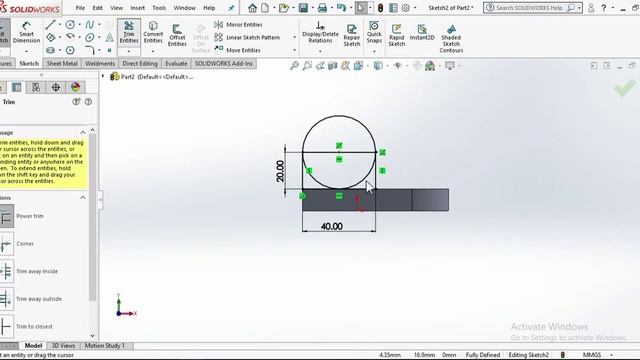Switch to the Motion Study 1 tab

(x=104, y=346)
